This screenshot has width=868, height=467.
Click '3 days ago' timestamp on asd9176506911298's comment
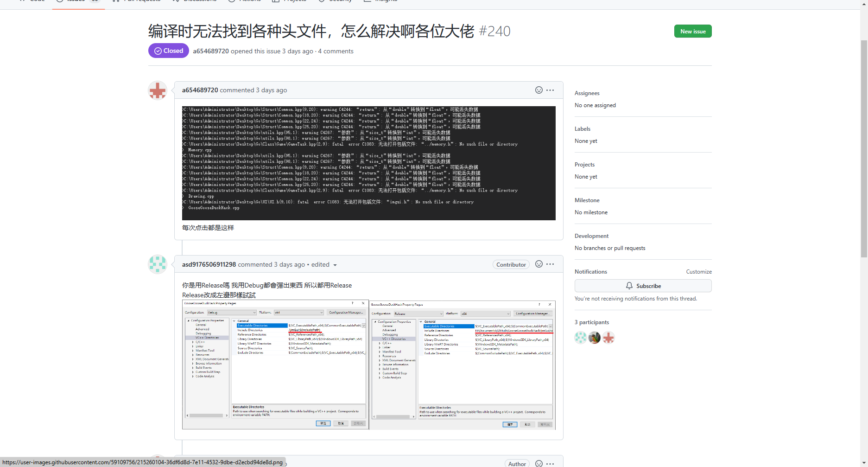tap(289, 264)
